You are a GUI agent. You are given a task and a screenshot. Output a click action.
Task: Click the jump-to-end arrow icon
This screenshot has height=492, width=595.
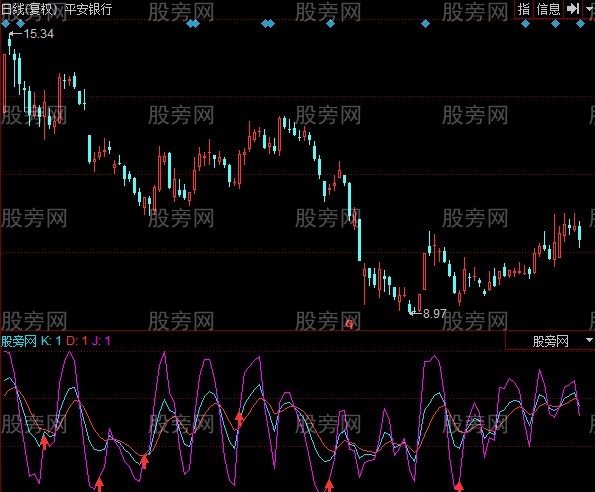point(573,9)
